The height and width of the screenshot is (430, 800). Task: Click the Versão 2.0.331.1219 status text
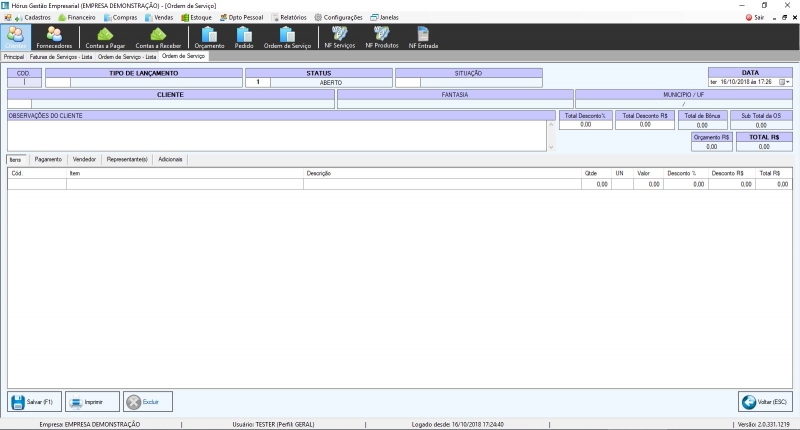point(763,424)
